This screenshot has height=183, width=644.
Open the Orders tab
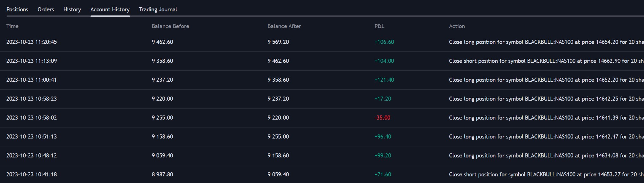46,9
